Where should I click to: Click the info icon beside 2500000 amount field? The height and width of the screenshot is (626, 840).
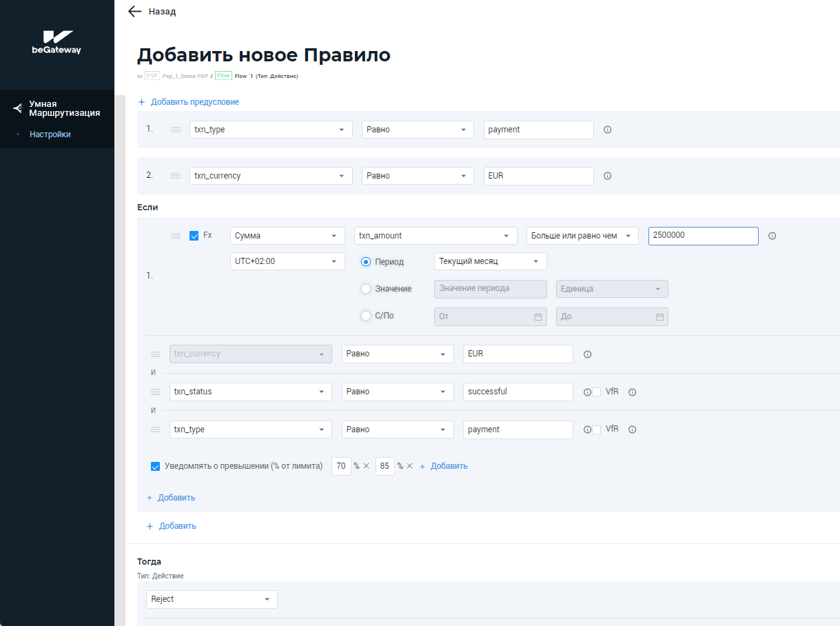point(772,236)
